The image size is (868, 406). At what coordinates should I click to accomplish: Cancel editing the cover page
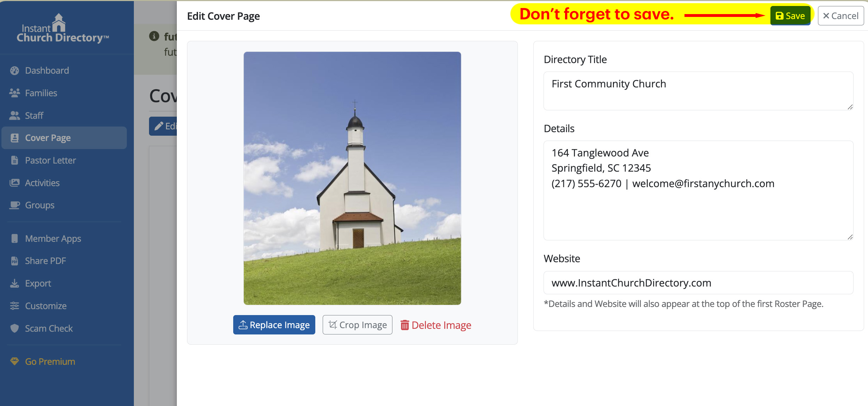click(841, 16)
